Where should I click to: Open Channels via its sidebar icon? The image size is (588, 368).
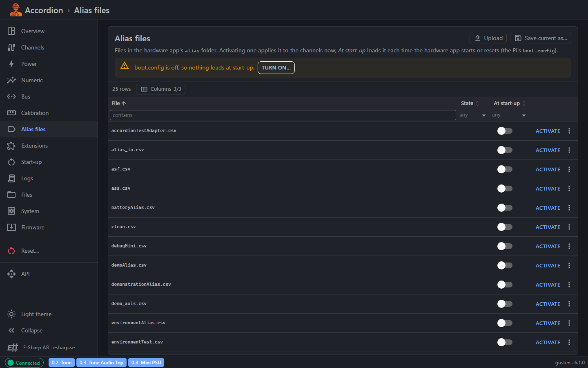11,47
